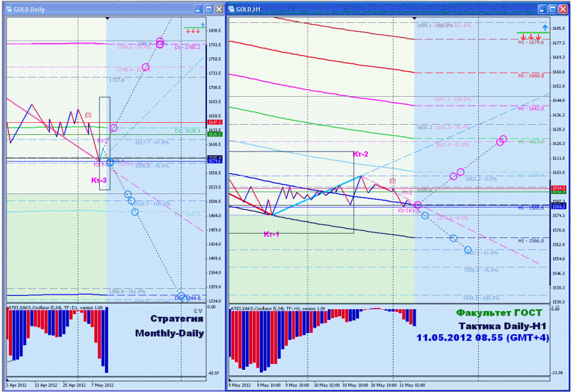The image size is (573, 392).
Task: Click the chart shift triangle in GOLD,Daily
Action: click(x=107, y=18)
